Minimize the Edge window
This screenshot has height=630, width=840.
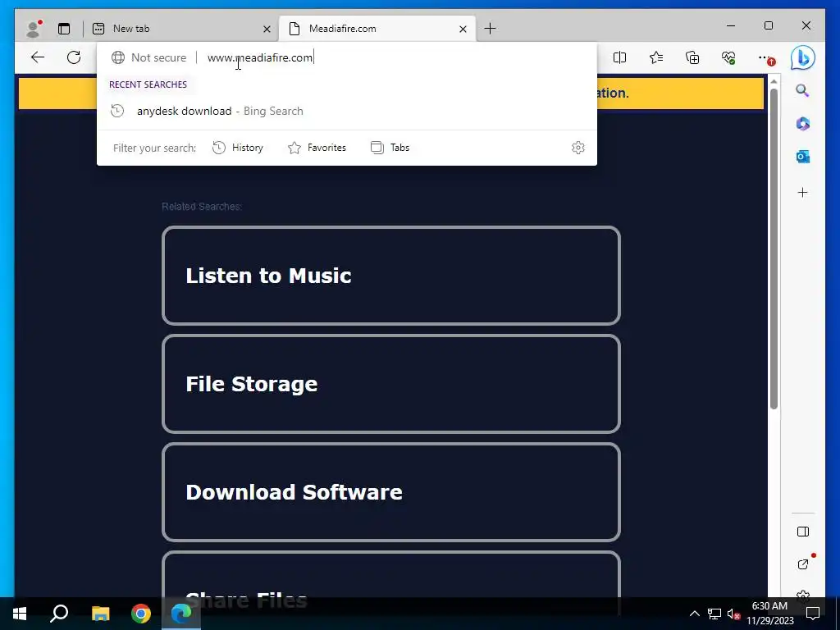click(731, 25)
